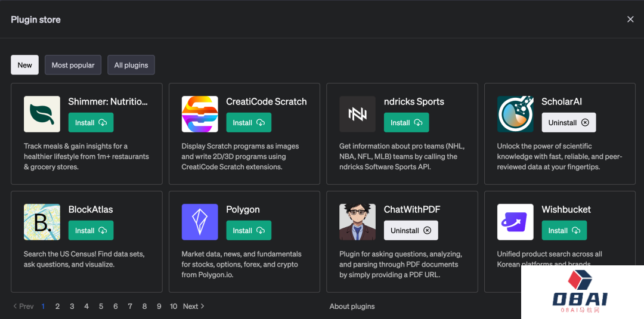Screen dimensions: 644x319
Task: Install the Polygon plugin
Action: point(249,231)
